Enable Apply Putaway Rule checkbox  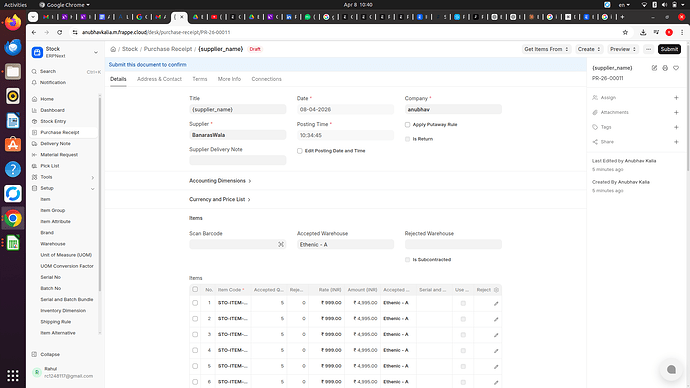[x=407, y=124]
